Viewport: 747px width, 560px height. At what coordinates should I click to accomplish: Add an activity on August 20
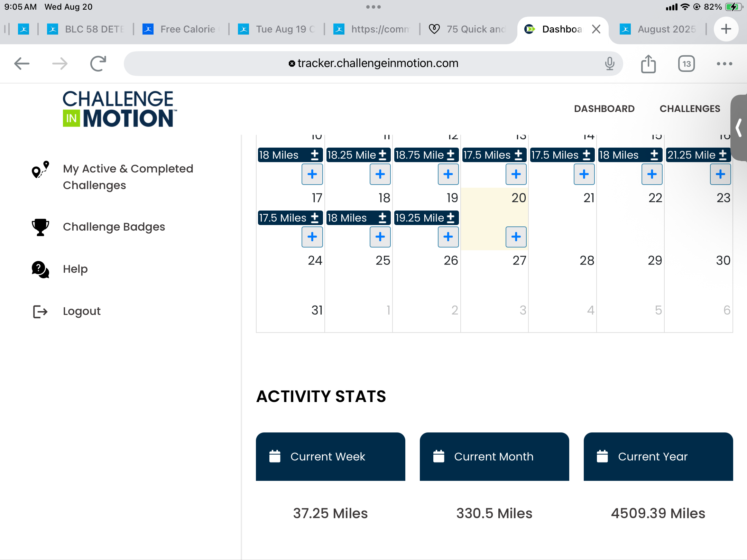pyautogui.click(x=516, y=237)
